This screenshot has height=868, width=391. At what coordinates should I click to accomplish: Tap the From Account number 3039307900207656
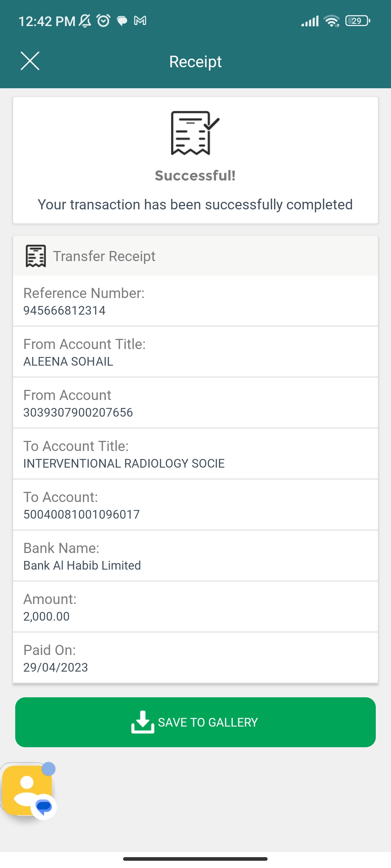pyautogui.click(x=78, y=412)
